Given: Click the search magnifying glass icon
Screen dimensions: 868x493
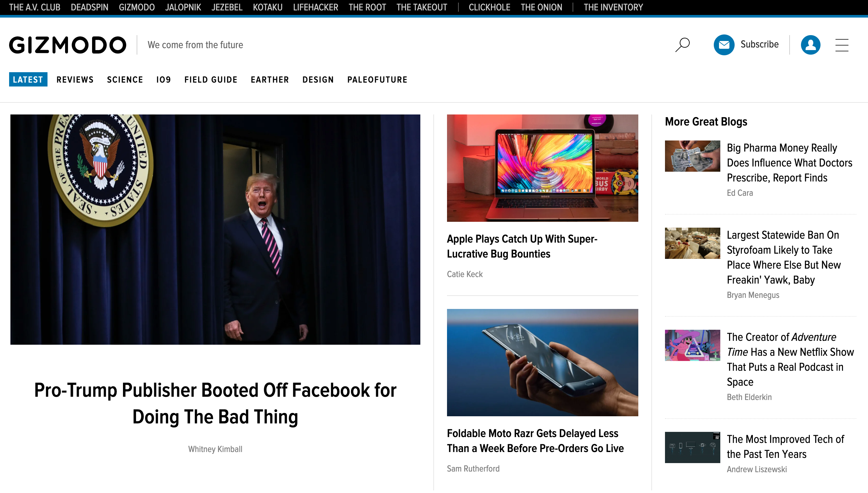Looking at the screenshot, I should [x=682, y=45].
